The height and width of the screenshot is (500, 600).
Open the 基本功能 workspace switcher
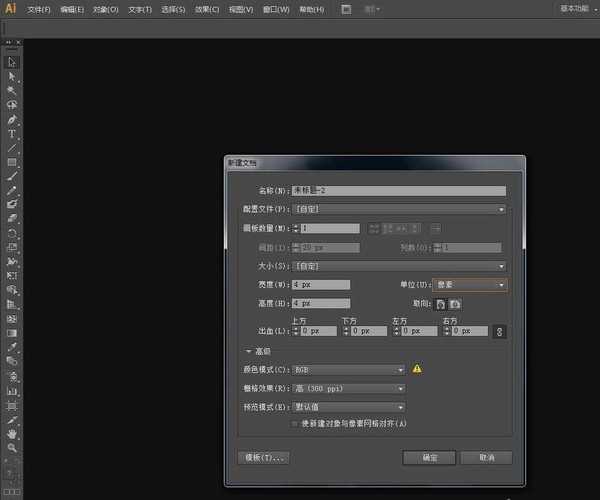[x=578, y=8]
